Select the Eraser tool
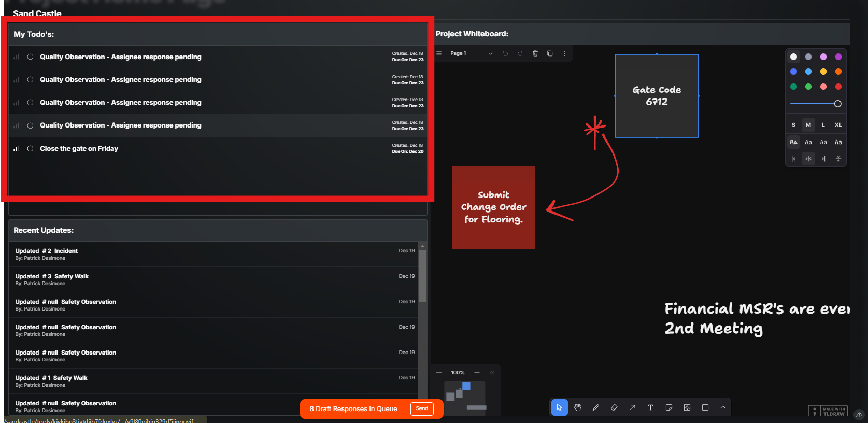 tap(614, 407)
